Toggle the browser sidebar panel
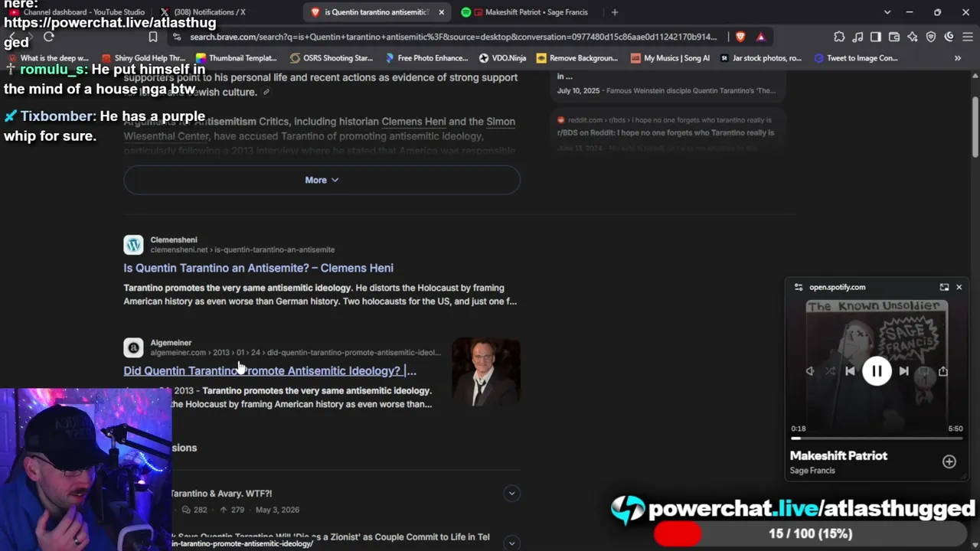The height and width of the screenshot is (551, 980). tap(876, 37)
